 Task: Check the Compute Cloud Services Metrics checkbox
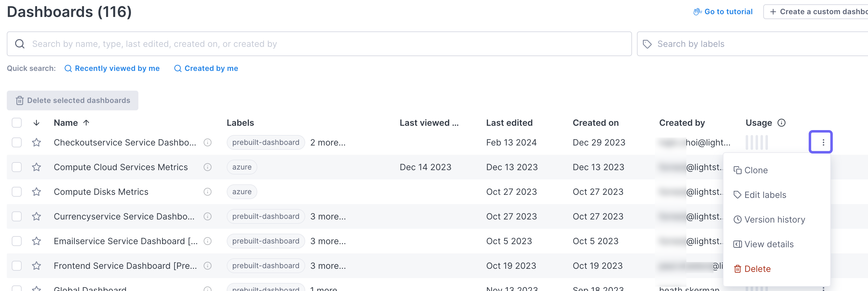tap(16, 167)
